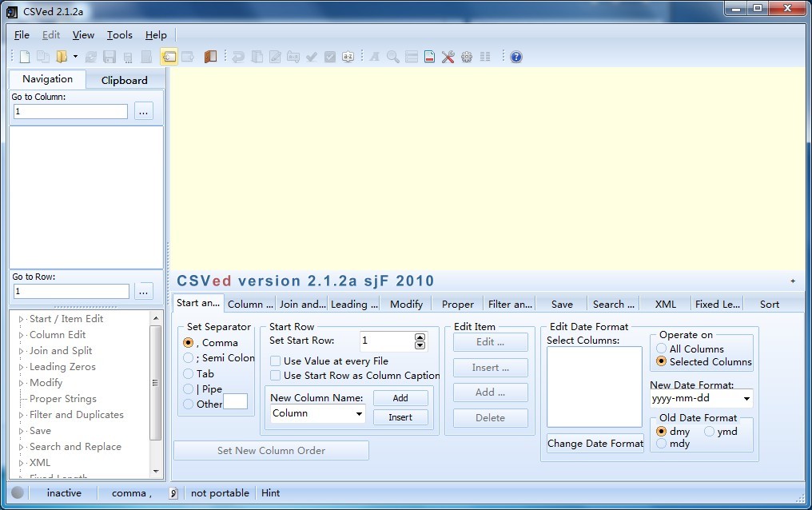
Task: Click the new file icon in toolbar
Action: click(25, 57)
